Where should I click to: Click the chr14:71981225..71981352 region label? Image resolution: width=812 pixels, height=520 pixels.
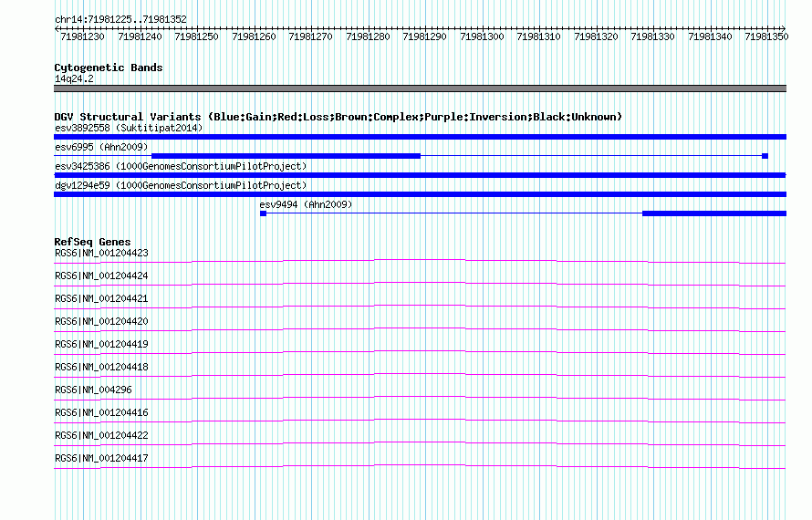pyautogui.click(x=120, y=20)
